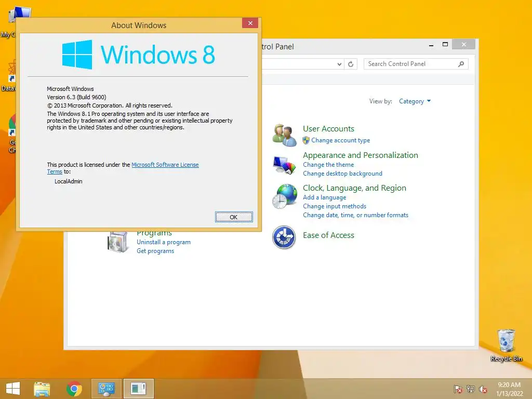Click Change the theme link
The image size is (532, 399).
(328, 165)
